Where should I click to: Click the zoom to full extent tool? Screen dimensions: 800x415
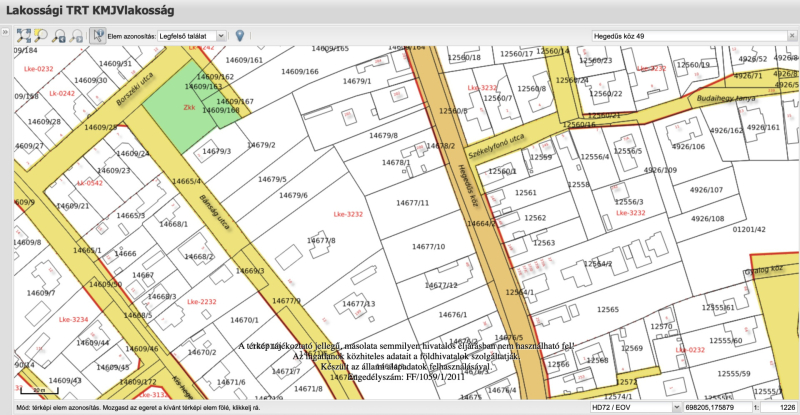[23, 35]
